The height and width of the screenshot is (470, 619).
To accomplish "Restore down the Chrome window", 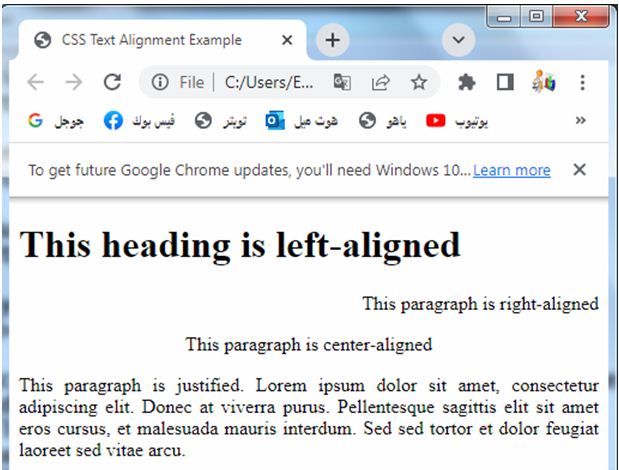I will [x=536, y=17].
